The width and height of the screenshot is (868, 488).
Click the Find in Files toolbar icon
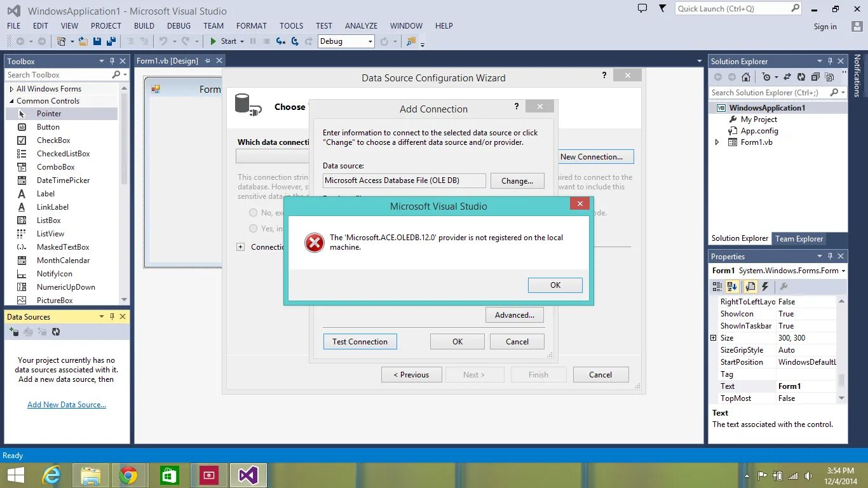tap(411, 41)
